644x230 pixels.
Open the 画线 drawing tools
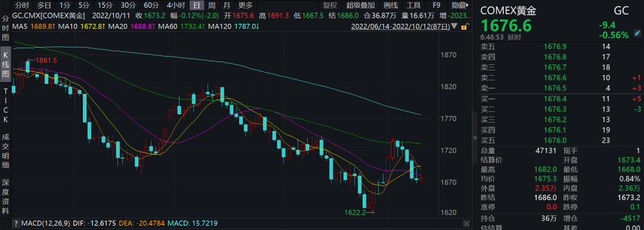point(391,5)
